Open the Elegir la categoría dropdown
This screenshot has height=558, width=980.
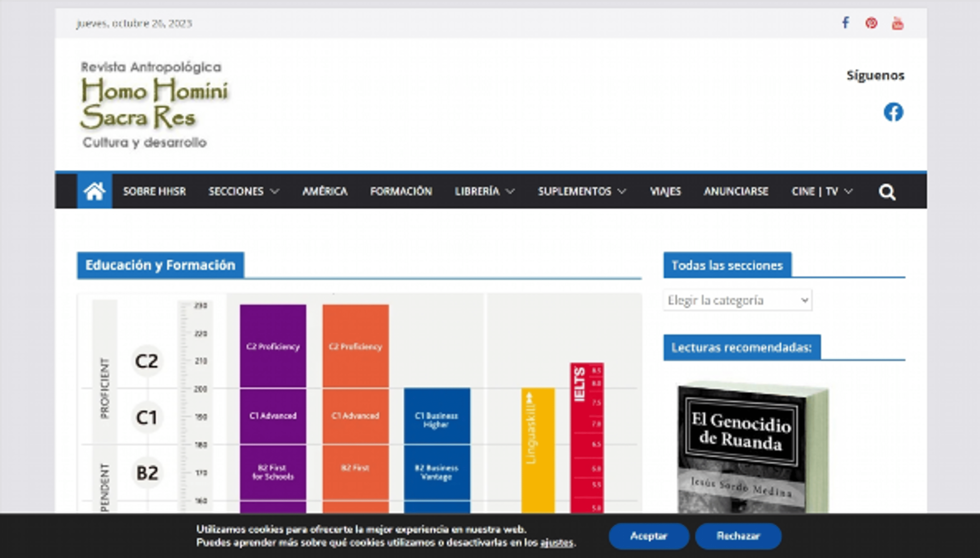737,300
